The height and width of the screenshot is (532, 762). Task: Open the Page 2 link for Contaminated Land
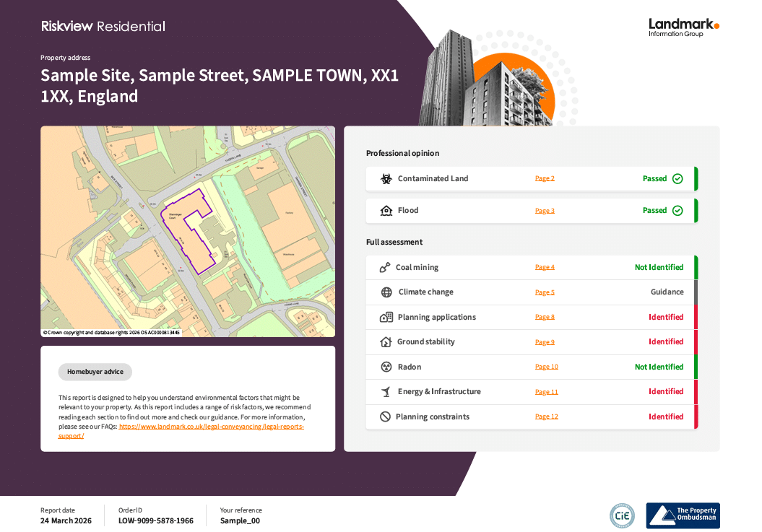coord(545,178)
